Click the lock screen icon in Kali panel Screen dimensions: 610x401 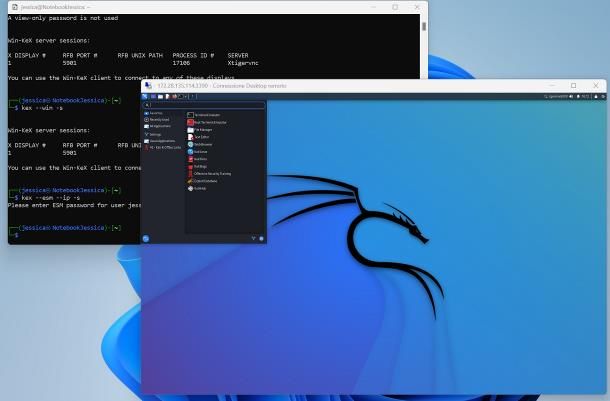click(596, 96)
